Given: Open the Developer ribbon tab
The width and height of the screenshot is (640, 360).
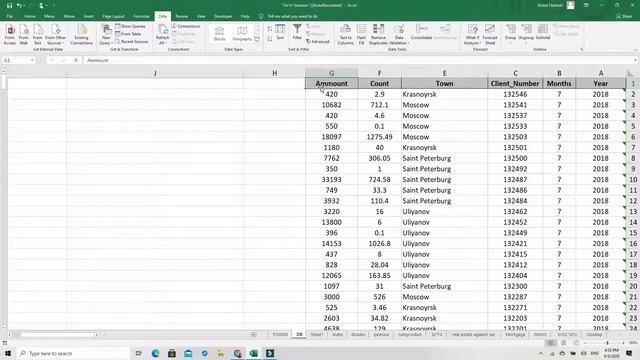Looking at the screenshot, I should tap(223, 16).
